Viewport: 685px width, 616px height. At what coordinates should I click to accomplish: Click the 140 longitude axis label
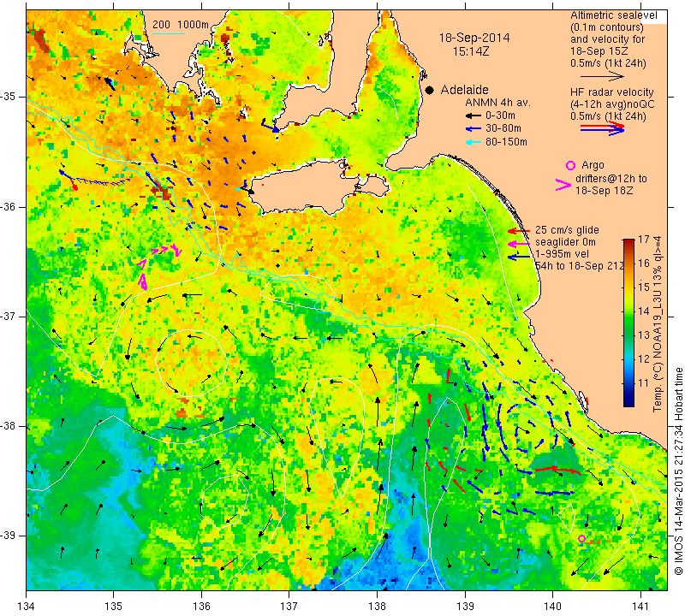(553, 607)
